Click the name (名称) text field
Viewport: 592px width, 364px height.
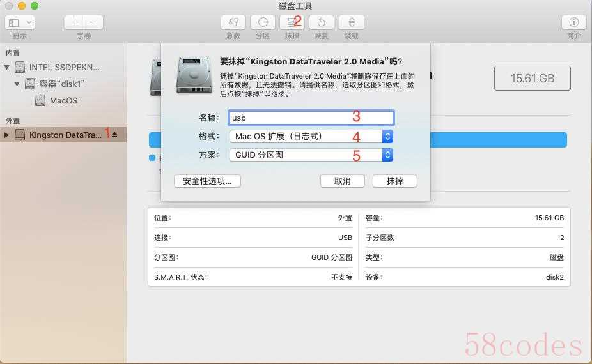[x=311, y=118]
